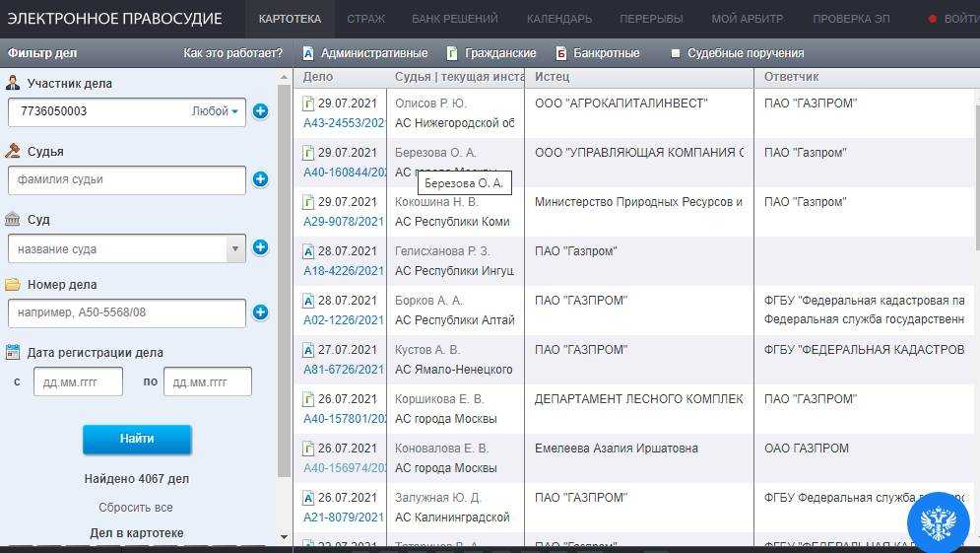
Task: Add another case participant with plus icon
Action: pos(261,111)
